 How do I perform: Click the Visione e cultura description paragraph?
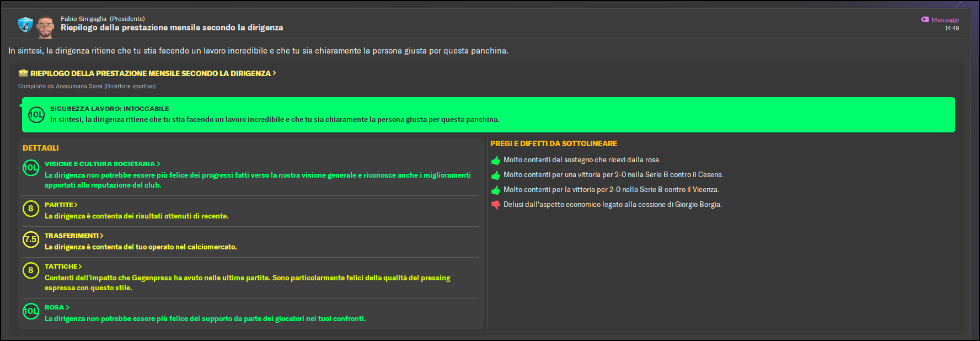tap(258, 180)
